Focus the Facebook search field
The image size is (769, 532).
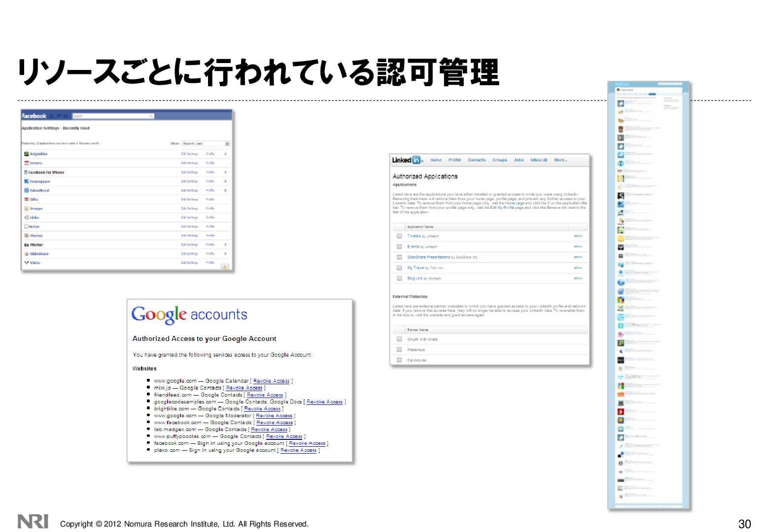pyautogui.click(x=113, y=116)
